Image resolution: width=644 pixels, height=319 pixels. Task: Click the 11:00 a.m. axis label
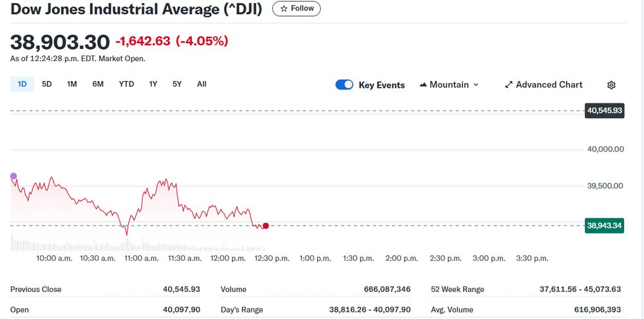click(142, 258)
